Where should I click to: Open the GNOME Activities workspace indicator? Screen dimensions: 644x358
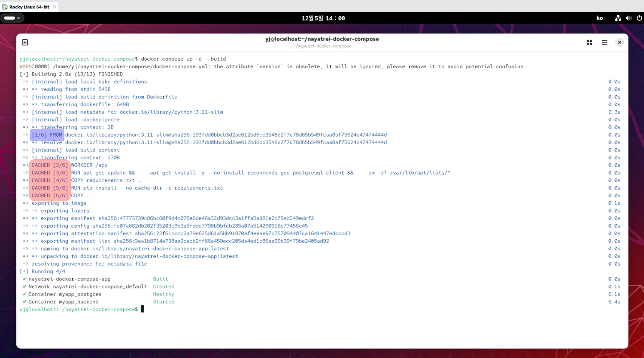[x=12, y=18]
